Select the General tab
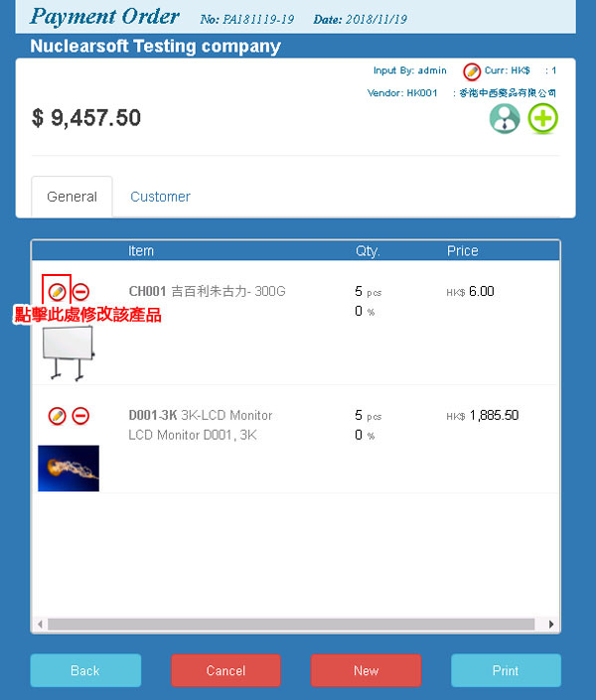The width and height of the screenshot is (596, 700). pyautogui.click(x=72, y=197)
